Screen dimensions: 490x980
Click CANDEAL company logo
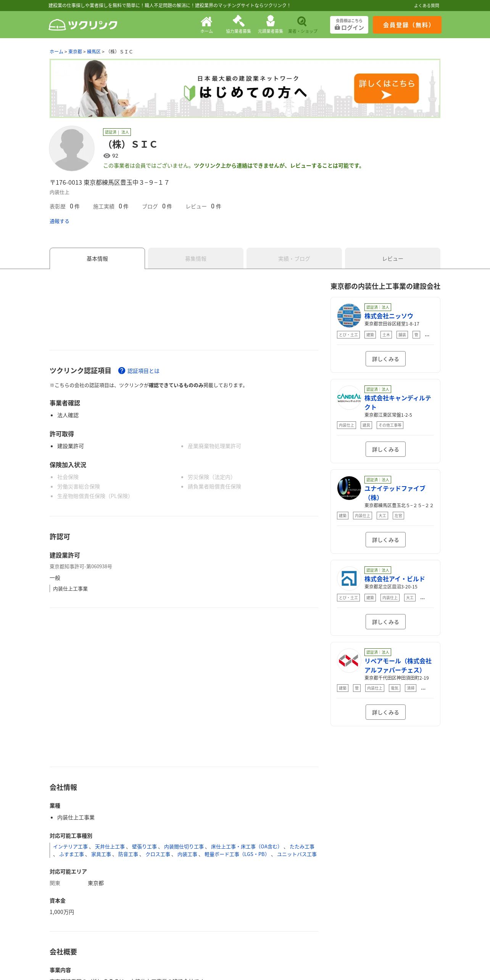(x=349, y=398)
